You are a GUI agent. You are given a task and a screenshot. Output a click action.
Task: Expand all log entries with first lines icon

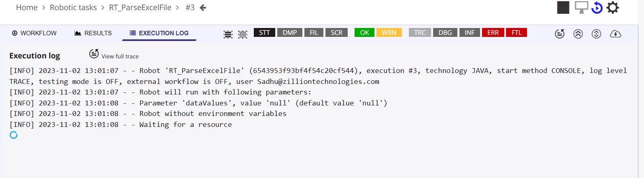[228, 34]
